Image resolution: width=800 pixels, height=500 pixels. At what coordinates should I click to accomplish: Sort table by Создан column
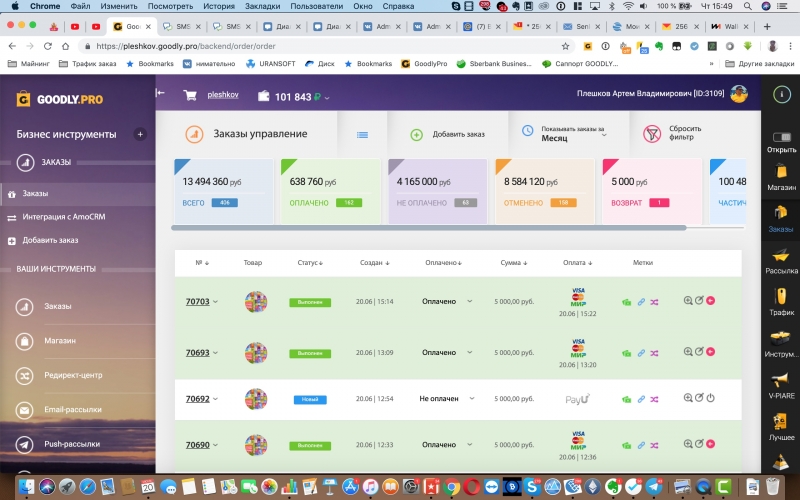[374, 263]
